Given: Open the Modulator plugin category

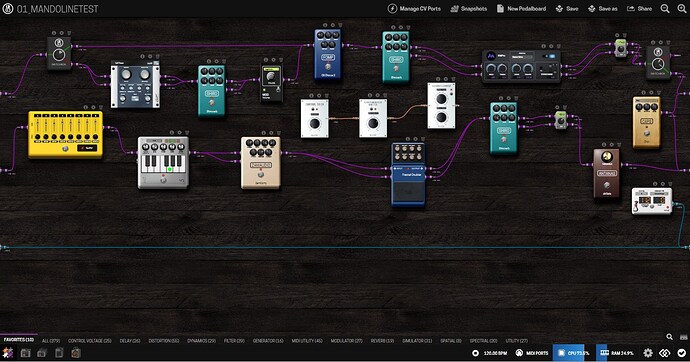Looking at the screenshot, I should coord(346,340).
